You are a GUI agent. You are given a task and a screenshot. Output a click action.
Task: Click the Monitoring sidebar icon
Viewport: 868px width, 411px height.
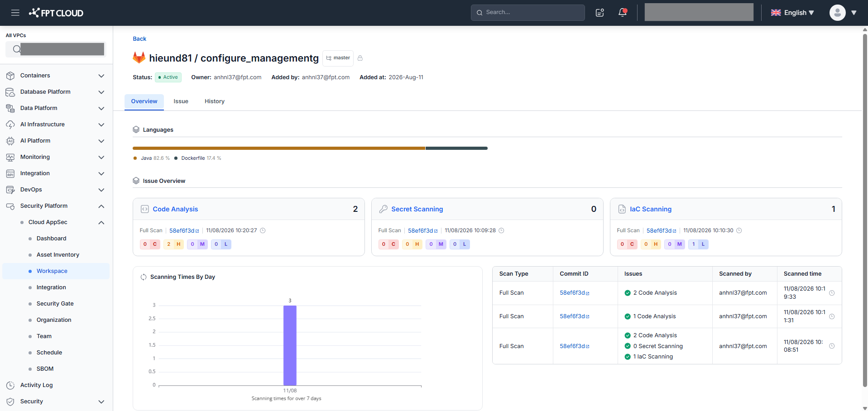pyautogui.click(x=10, y=157)
